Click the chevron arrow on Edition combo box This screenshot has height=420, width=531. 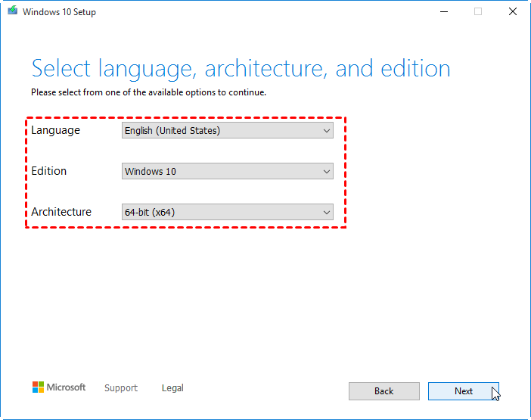[x=327, y=171]
